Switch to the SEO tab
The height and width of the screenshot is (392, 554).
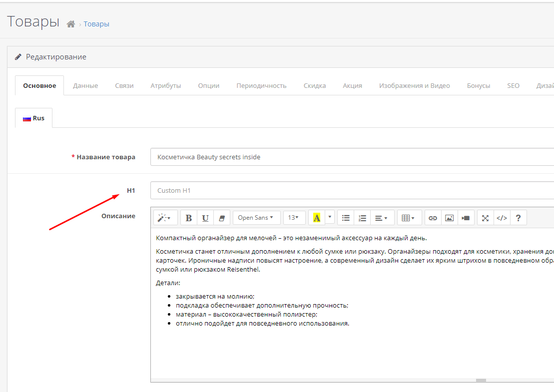[x=514, y=85]
